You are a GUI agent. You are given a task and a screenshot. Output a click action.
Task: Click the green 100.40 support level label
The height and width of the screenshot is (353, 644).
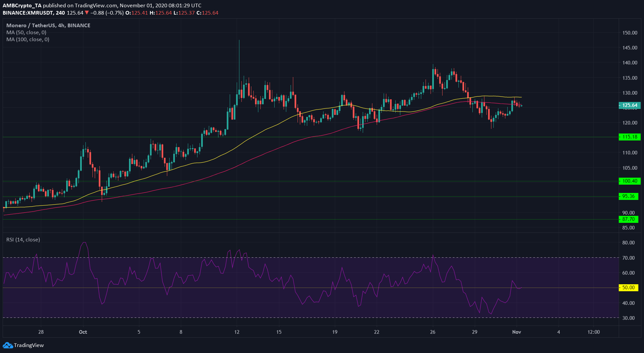click(x=630, y=181)
